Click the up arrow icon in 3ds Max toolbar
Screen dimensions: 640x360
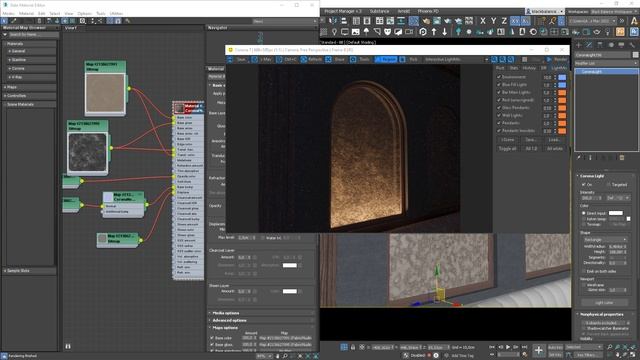(x=434, y=31)
